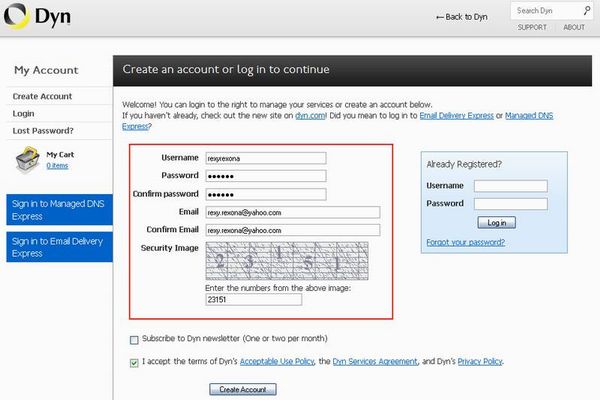Sign in to Email Delivery Express
600x400 pixels.
click(x=59, y=247)
